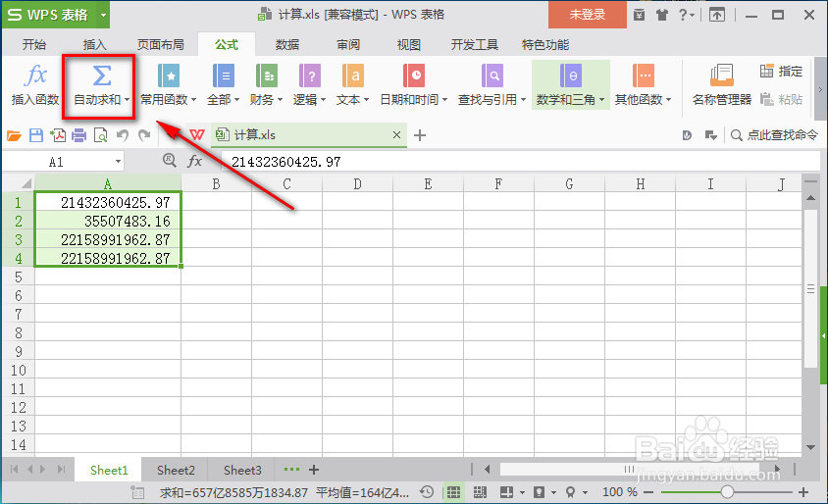Click the 自动求和 AutoSum sigma icon
The width and height of the screenshot is (828, 504).
(101, 76)
